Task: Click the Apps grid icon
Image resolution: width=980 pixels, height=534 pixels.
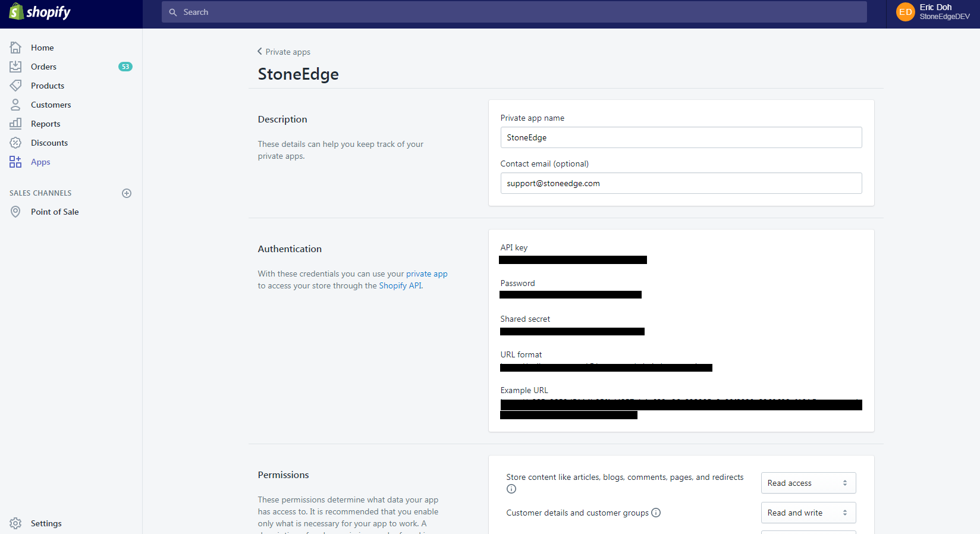Action: pyautogui.click(x=15, y=162)
